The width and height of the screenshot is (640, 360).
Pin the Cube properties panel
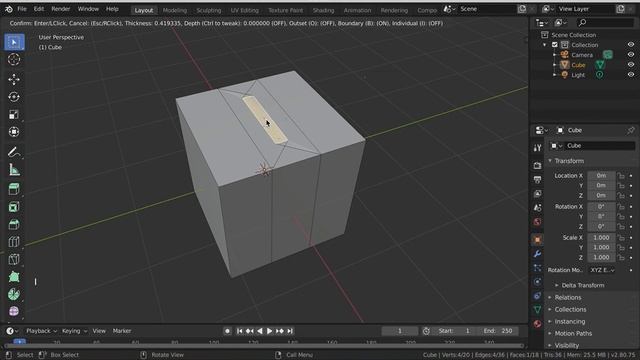point(631,130)
